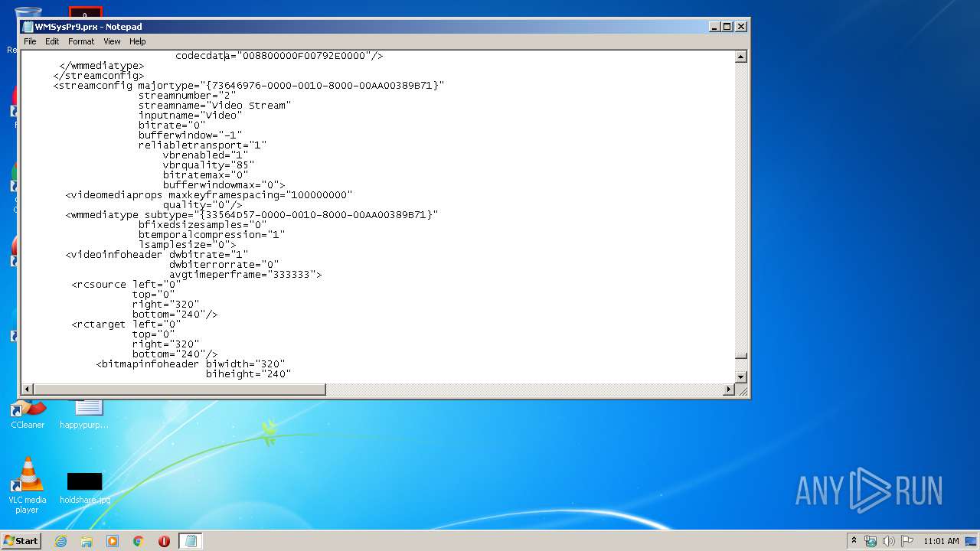The width and height of the screenshot is (980, 551).
Task: Click the horizontal scrollbar thumb
Action: point(180,390)
